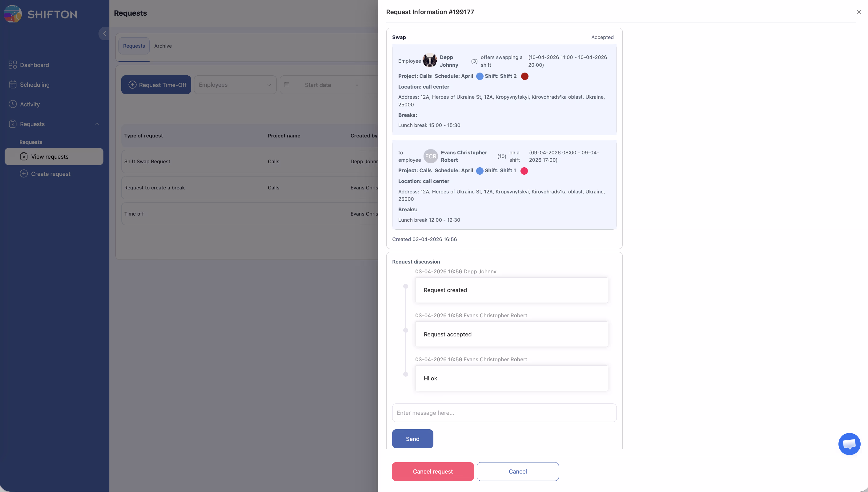
Task: Close the Request Information panel
Action: point(858,12)
